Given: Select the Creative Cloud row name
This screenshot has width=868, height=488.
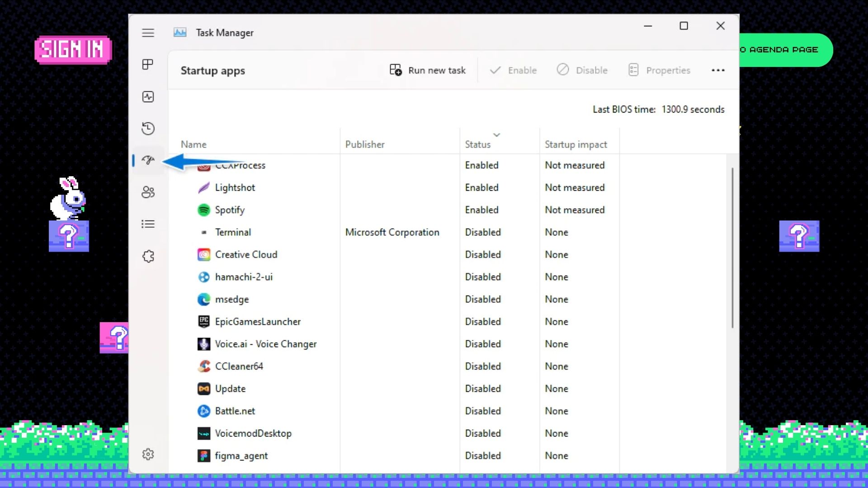Looking at the screenshot, I should click(x=246, y=254).
